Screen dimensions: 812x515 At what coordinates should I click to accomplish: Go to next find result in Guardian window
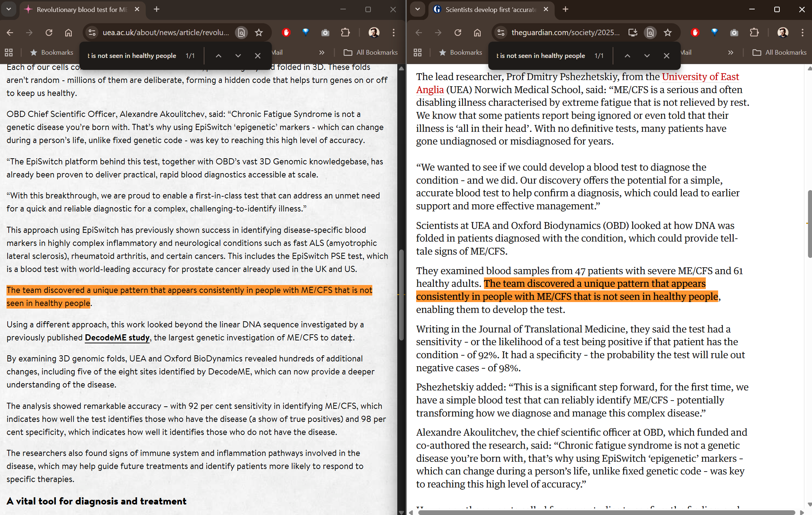pos(647,56)
